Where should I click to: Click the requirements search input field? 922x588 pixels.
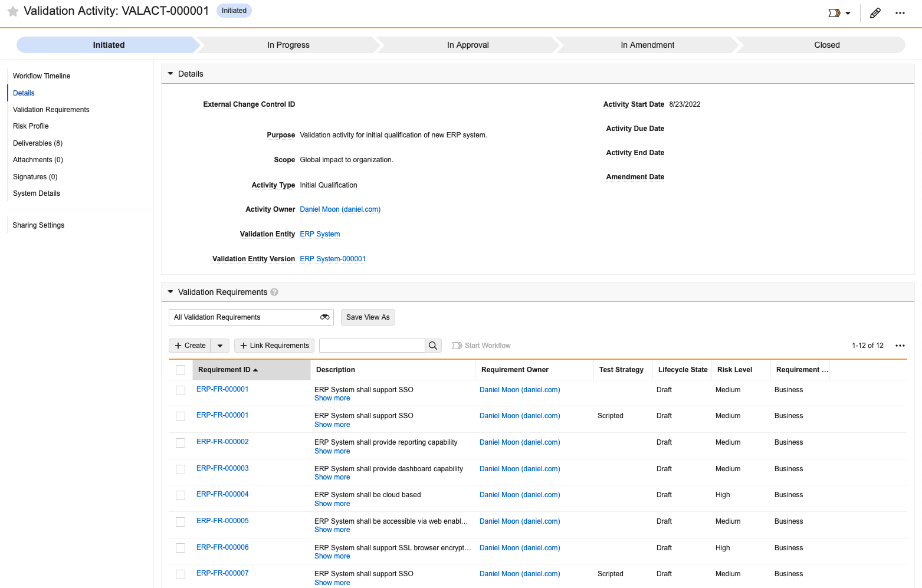pos(372,346)
